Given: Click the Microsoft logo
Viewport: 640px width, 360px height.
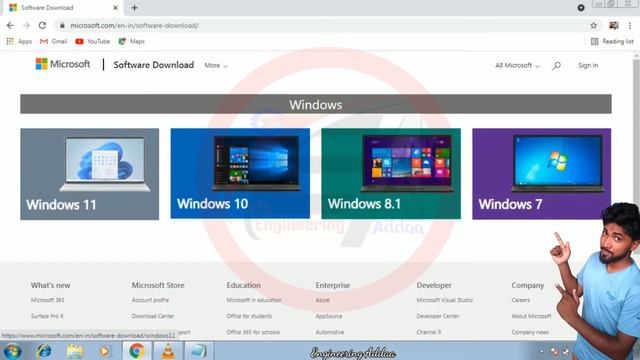Looking at the screenshot, I should click(63, 64).
